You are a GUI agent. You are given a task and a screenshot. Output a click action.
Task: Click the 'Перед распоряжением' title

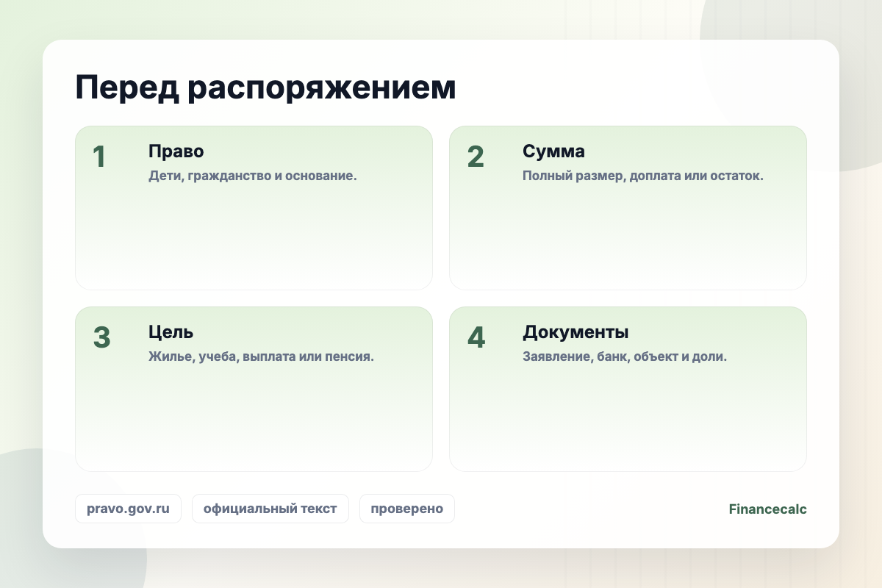[x=265, y=88]
